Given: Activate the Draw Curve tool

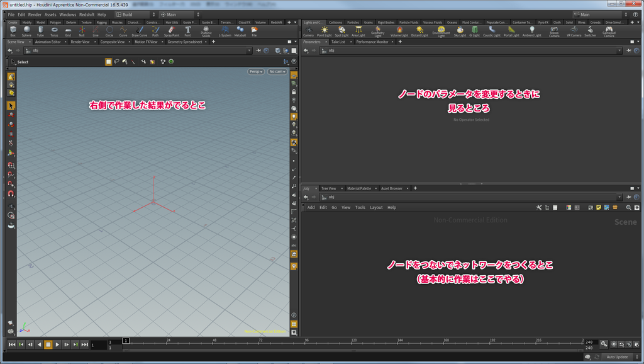Looking at the screenshot, I should tap(139, 31).
